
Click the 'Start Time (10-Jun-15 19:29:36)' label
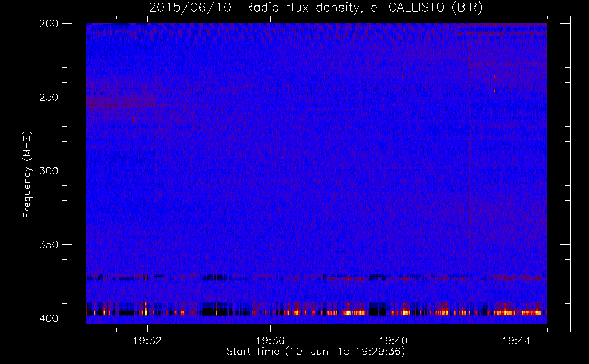coord(316,352)
